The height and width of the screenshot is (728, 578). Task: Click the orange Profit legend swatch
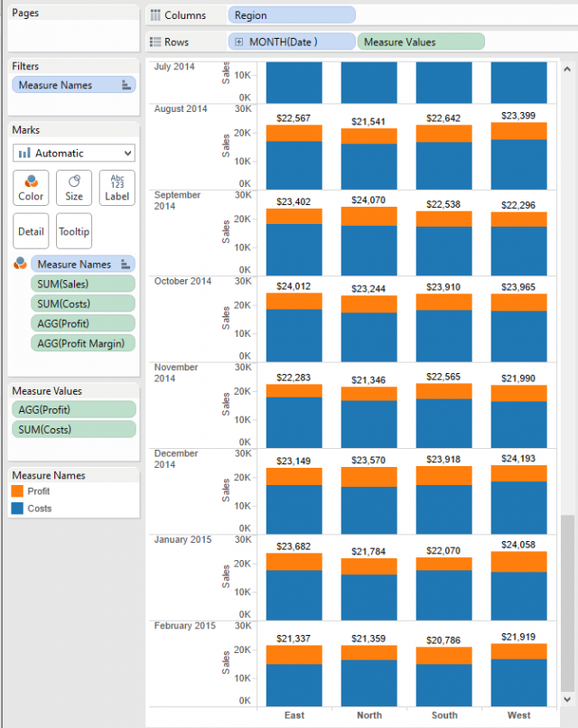(x=17, y=491)
